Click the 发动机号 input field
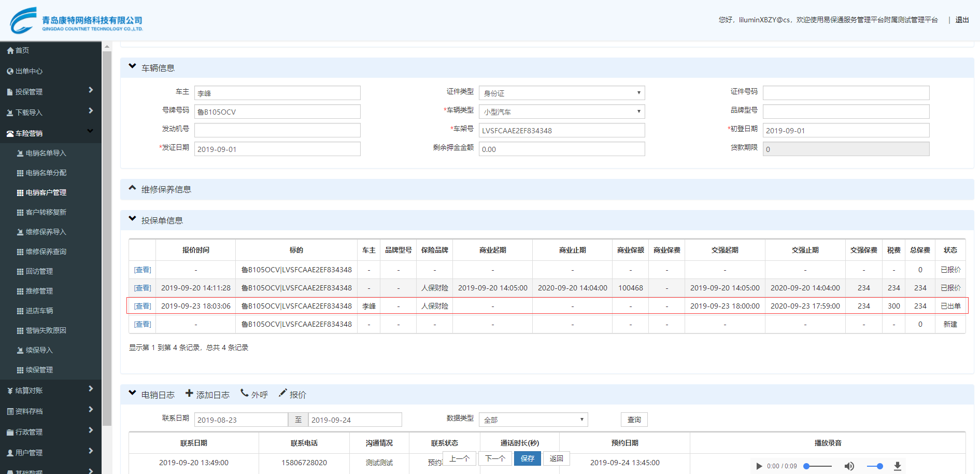Image resolution: width=980 pixels, height=474 pixels. tap(277, 131)
